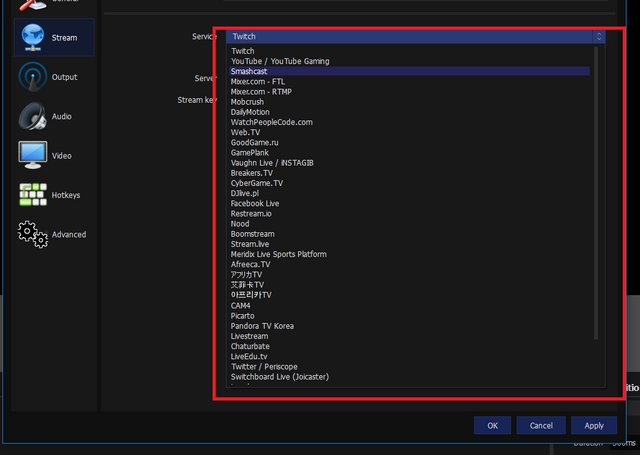
Task: Select Picarto entry
Action: [409, 316]
